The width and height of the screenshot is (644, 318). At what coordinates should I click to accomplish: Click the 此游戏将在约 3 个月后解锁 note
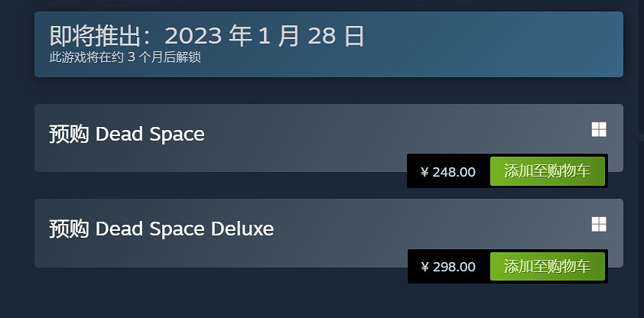coord(125,57)
